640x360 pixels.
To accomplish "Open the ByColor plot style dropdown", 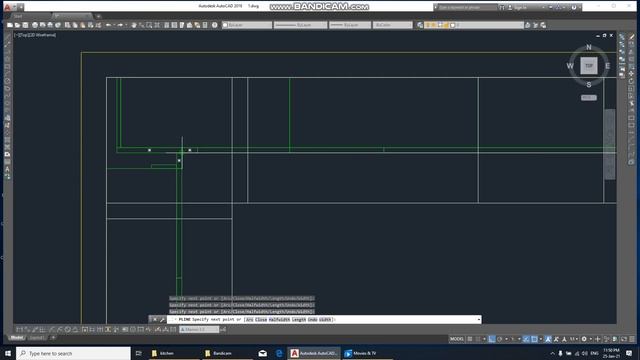I will pyautogui.click(x=393, y=25).
